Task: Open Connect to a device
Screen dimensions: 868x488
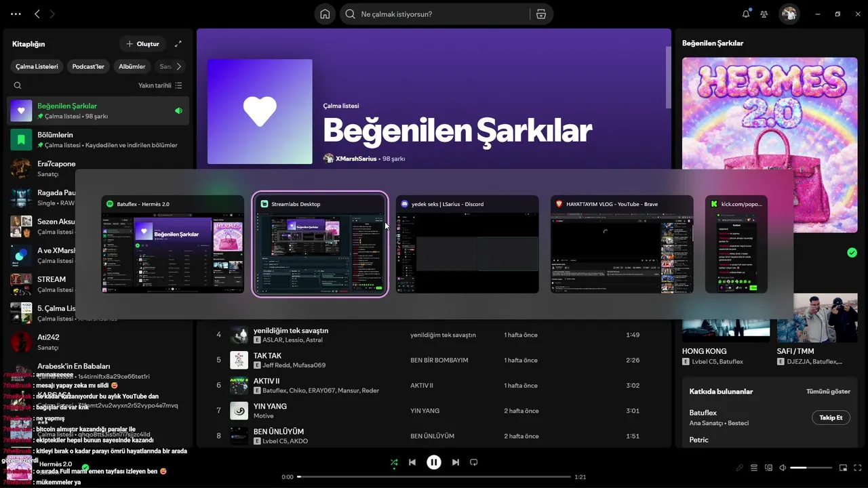Action: click(768, 468)
